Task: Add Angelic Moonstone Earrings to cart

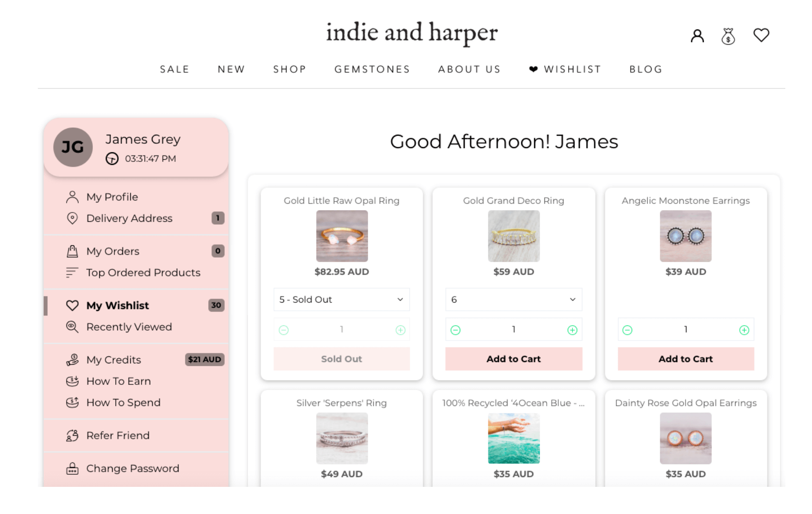Action: pos(686,359)
